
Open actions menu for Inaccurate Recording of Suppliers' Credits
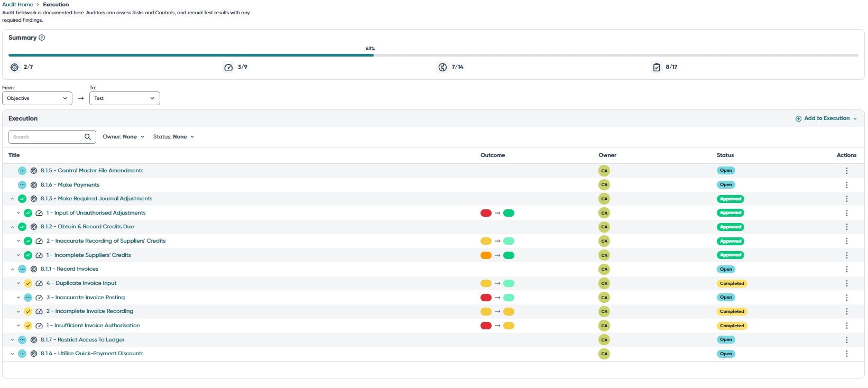(846, 241)
